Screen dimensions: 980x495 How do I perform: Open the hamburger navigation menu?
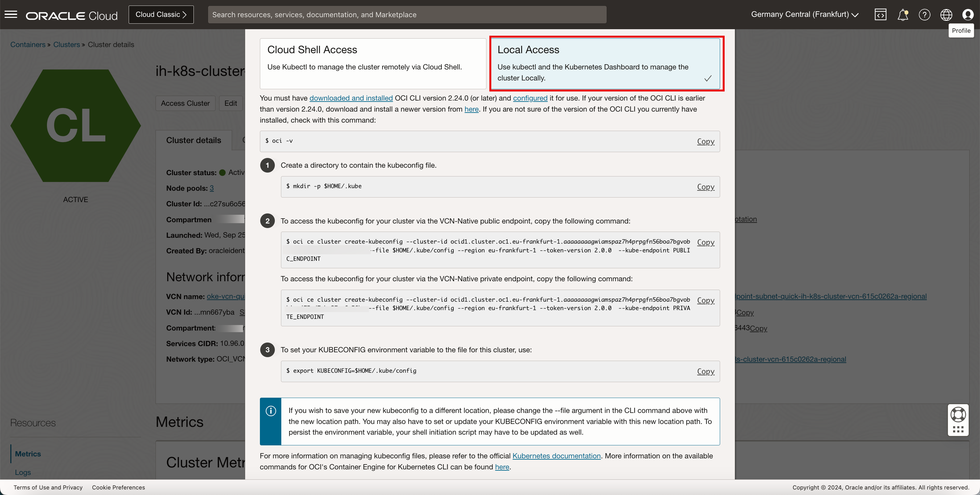point(11,15)
